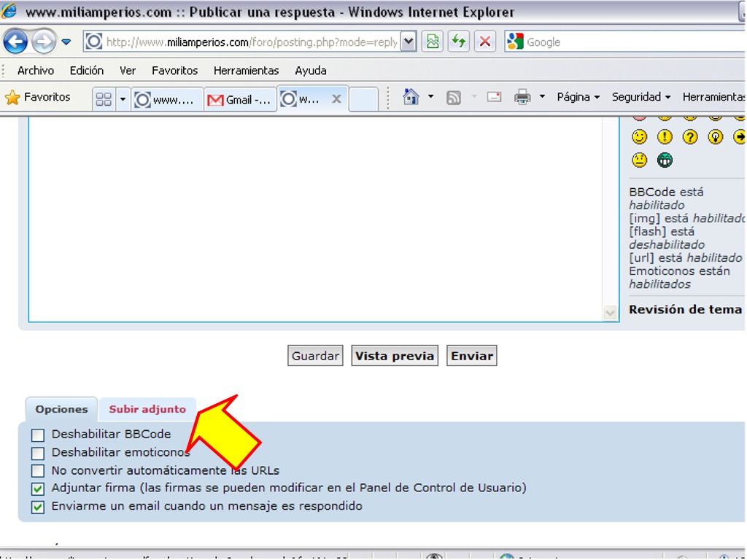Screen dimensions: 747x560
Task: Click the Enviar button
Action: [472, 356]
